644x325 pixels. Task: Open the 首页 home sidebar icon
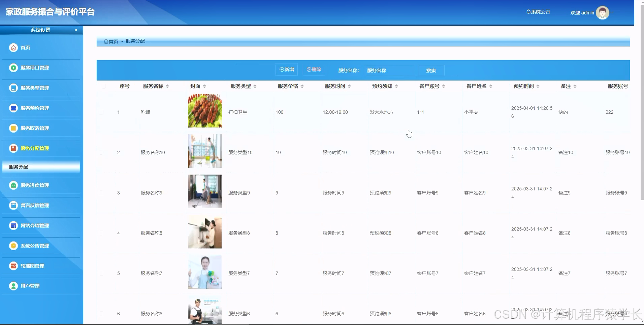click(x=13, y=47)
